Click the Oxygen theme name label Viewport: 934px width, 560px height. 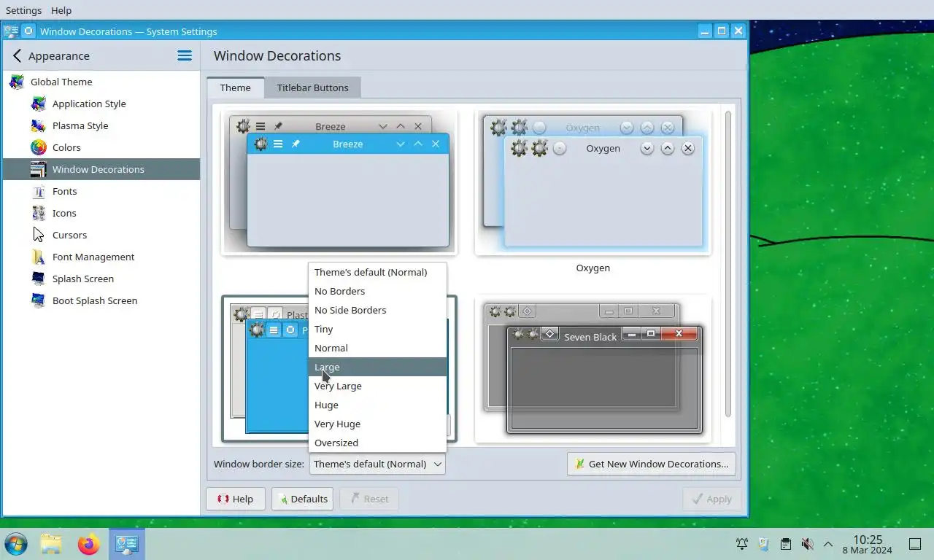593,268
